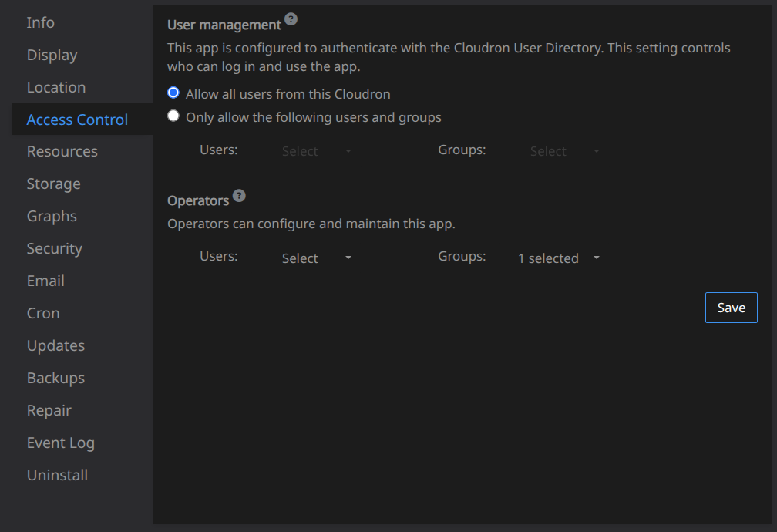This screenshot has height=532, width=777.
Task: Select 'Allow all users from this Cloudron'
Action: [173, 93]
